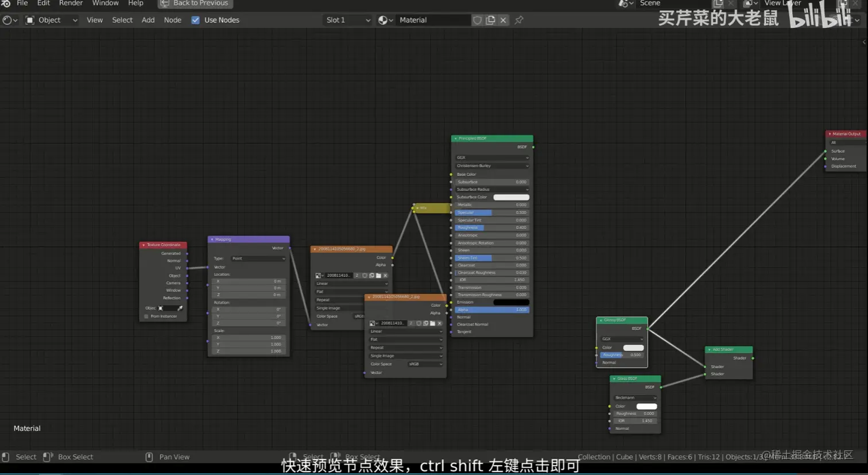
Task: Open the Window menu
Action: coord(106,3)
